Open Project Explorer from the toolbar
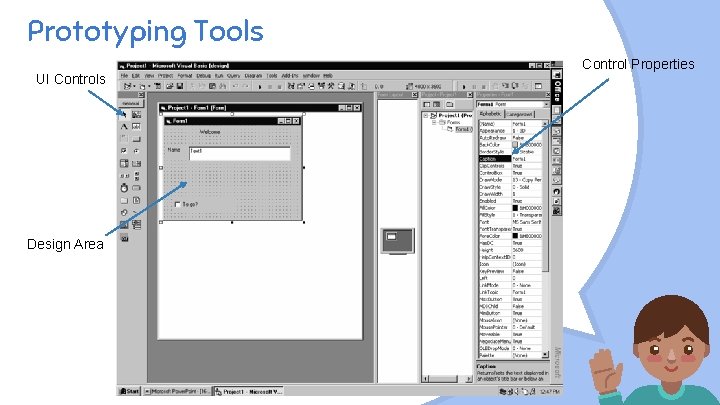Screen dimensions: 720x405 (291, 86)
